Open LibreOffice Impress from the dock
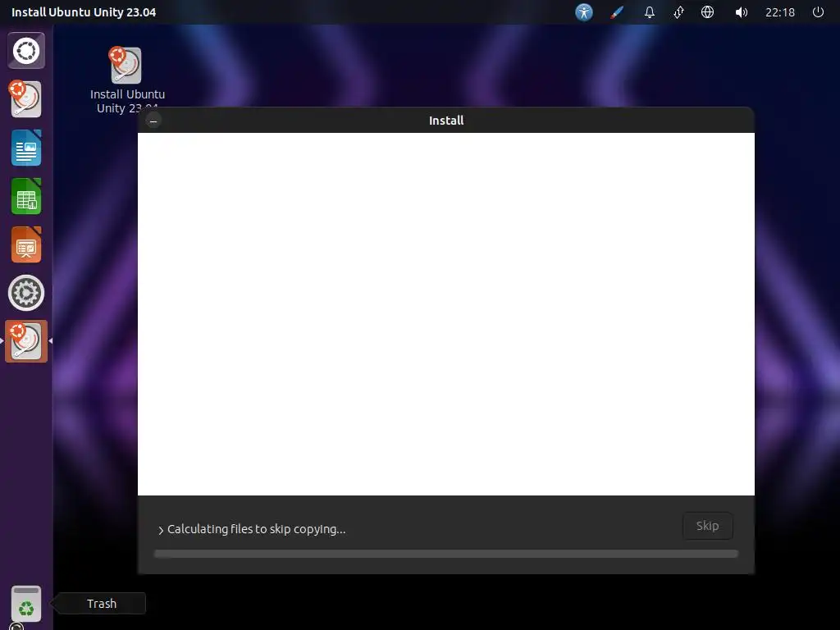The width and height of the screenshot is (840, 630). pyautogui.click(x=25, y=244)
